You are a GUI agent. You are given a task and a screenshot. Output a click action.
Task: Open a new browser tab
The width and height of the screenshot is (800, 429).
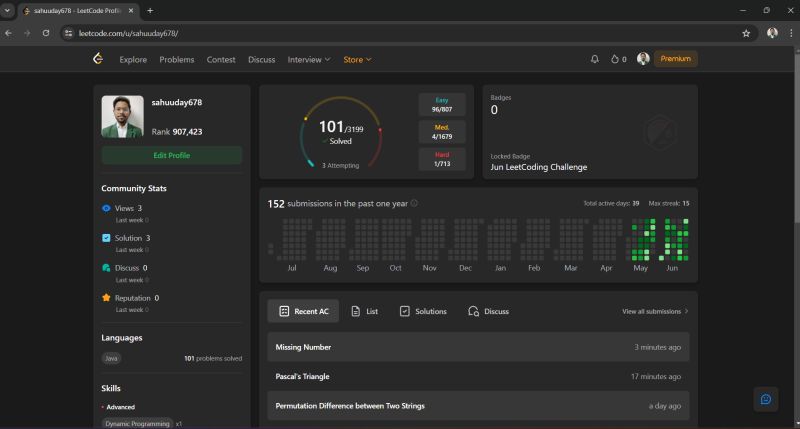coord(150,10)
